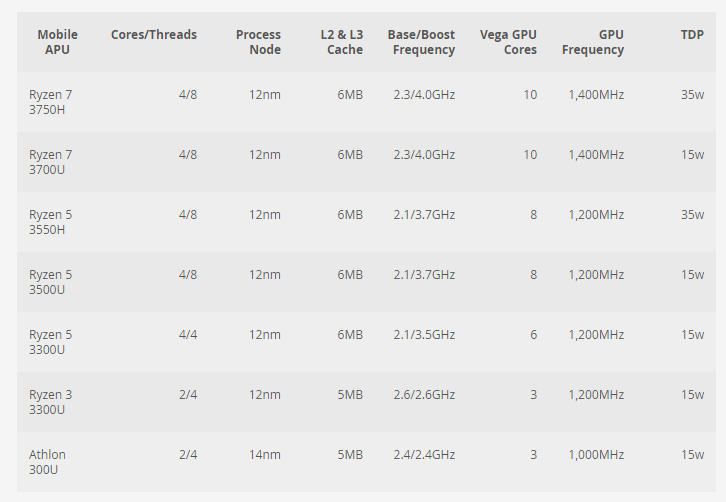Click the 2.6/2.6GHz frequency cell
This screenshot has width=726, height=502.
(x=424, y=395)
